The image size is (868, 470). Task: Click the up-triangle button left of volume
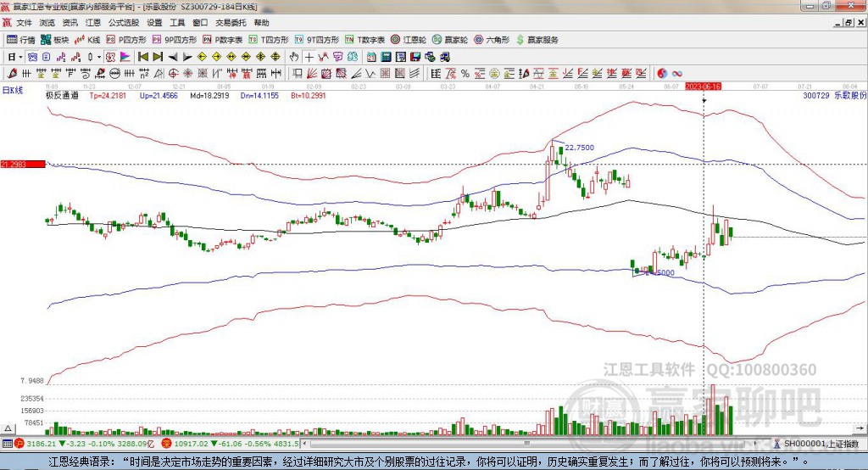8,428
